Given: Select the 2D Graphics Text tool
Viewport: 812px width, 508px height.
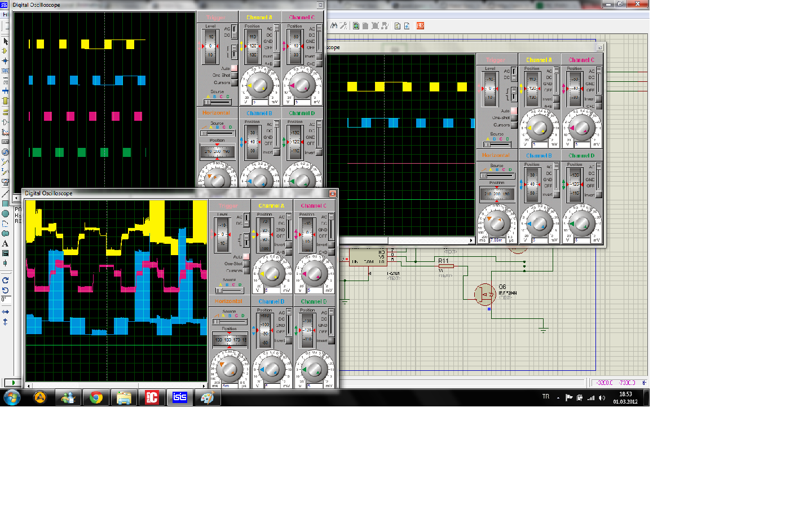Looking at the screenshot, I should click(5, 243).
